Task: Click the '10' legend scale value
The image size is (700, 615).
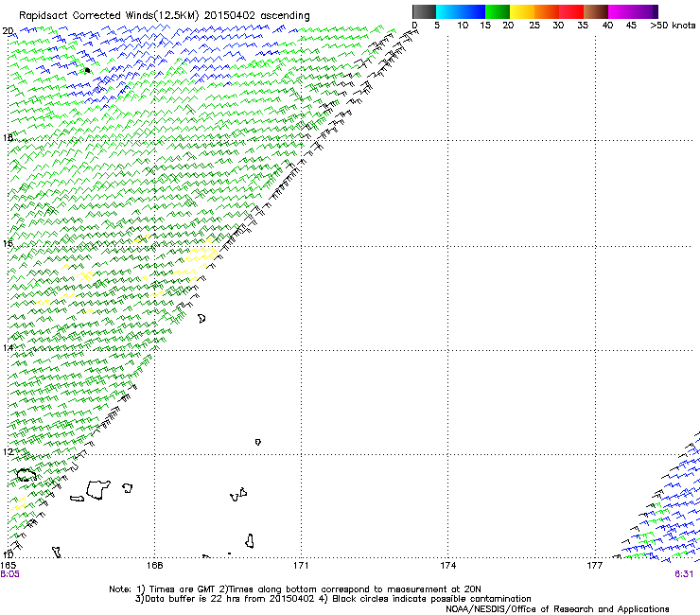Action: pos(463,26)
